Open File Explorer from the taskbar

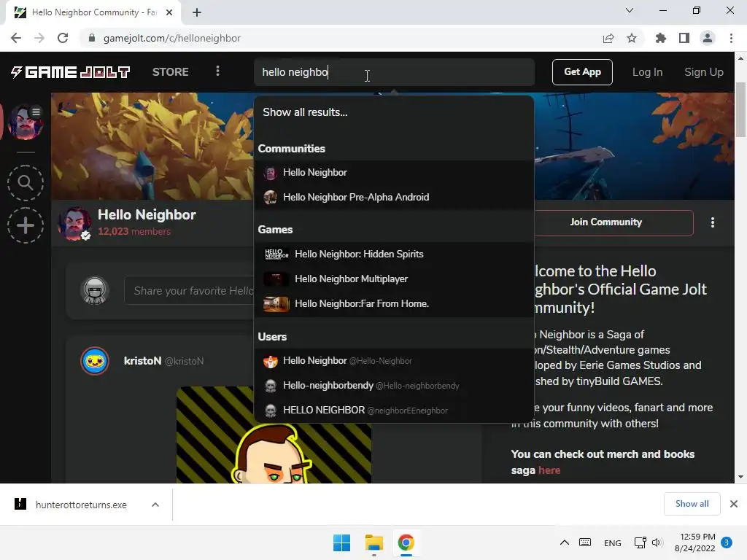click(x=374, y=542)
